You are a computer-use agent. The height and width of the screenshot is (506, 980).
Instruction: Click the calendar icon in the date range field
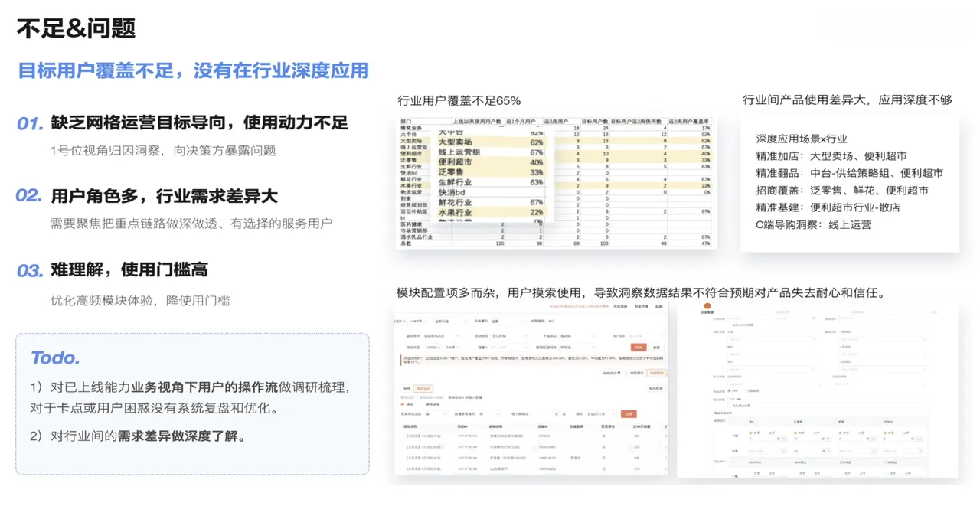click(813, 318)
